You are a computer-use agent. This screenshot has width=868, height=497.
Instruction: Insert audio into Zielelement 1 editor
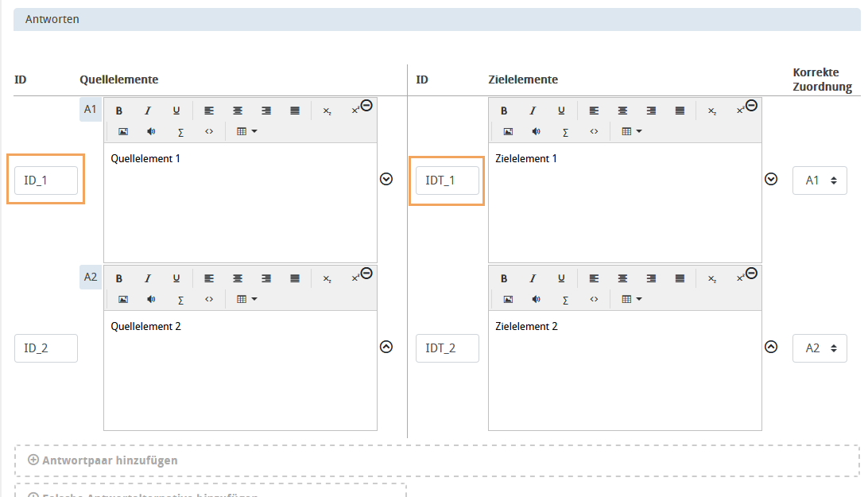(537, 131)
